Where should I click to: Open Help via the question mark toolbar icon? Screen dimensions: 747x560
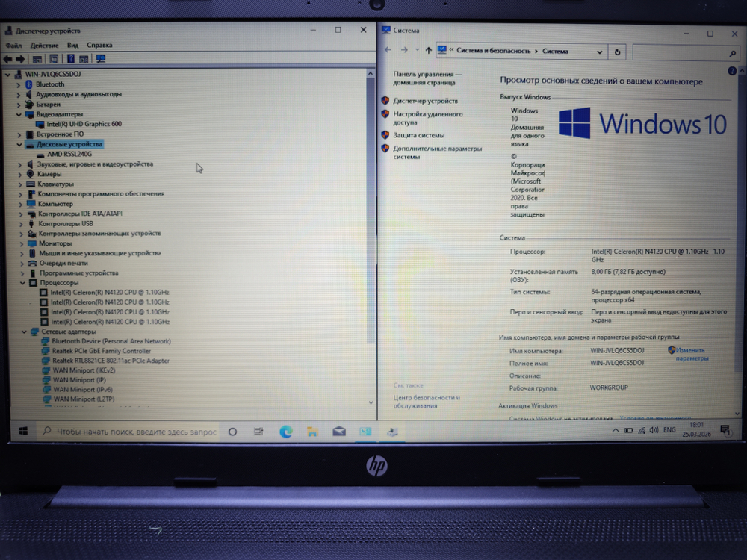pyautogui.click(x=71, y=57)
